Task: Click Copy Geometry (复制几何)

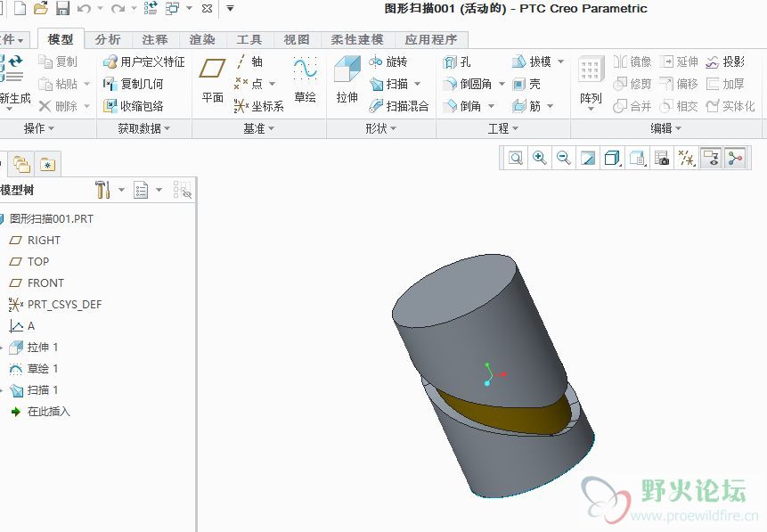Action: (x=133, y=84)
